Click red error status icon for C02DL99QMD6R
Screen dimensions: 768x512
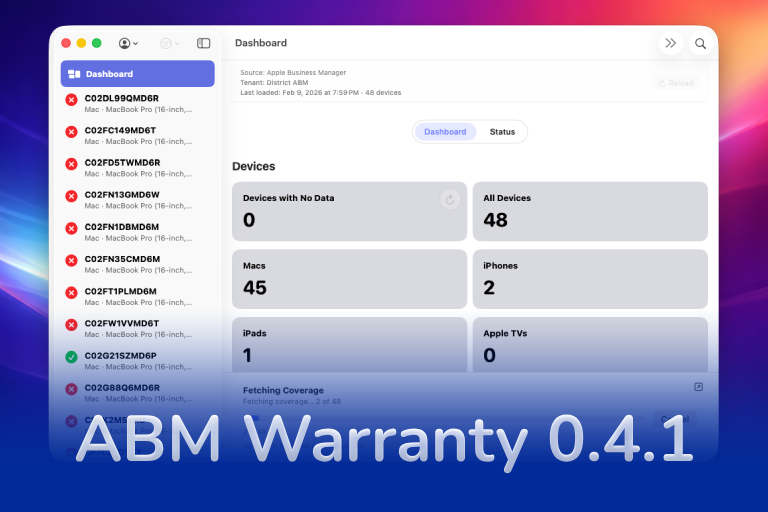[x=72, y=100]
